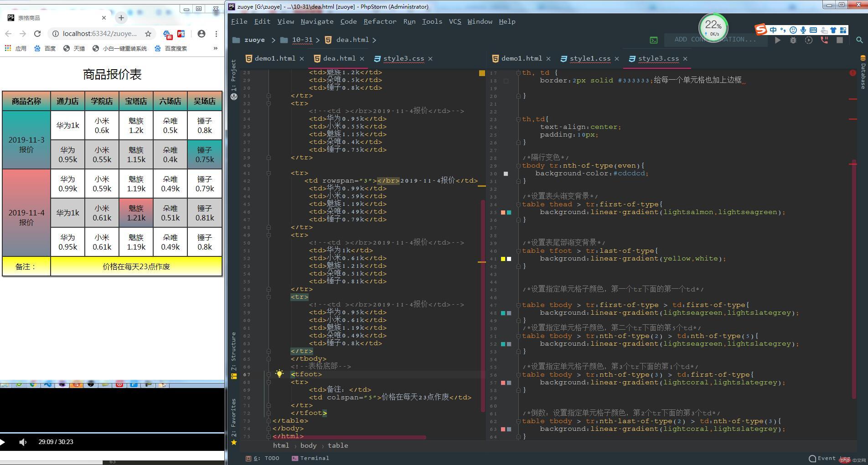Screen dimensions: 868x465
Task: Close the dea.html editor tab
Action: point(362,59)
